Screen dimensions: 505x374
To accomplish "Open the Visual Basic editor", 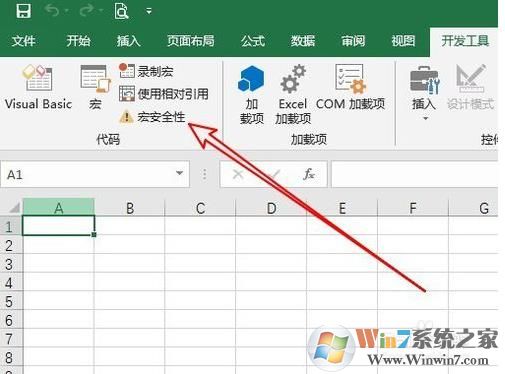I will 38,87.
